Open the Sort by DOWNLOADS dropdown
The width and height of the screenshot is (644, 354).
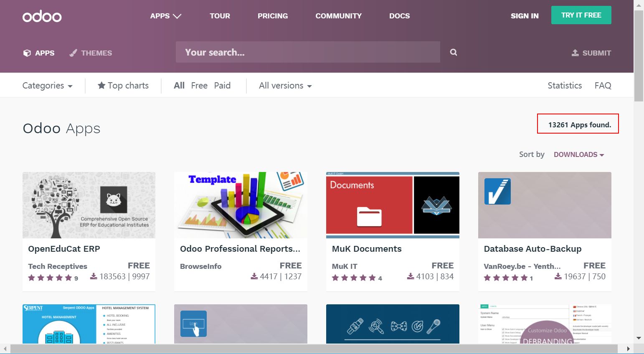[x=579, y=154]
